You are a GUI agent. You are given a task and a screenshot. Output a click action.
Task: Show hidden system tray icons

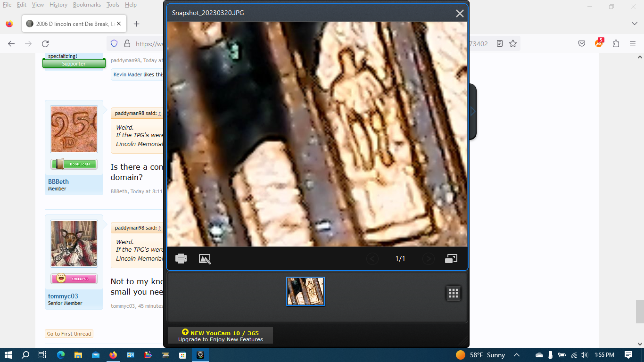coord(517,355)
